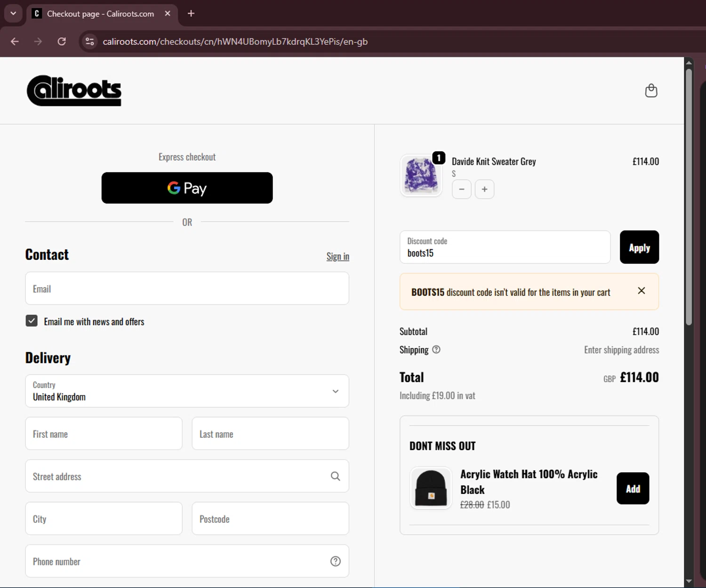The height and width of the screenshot is (588, 706).
Task: Focus the City field
Action: pyautogui.click(x=104, y=518)
